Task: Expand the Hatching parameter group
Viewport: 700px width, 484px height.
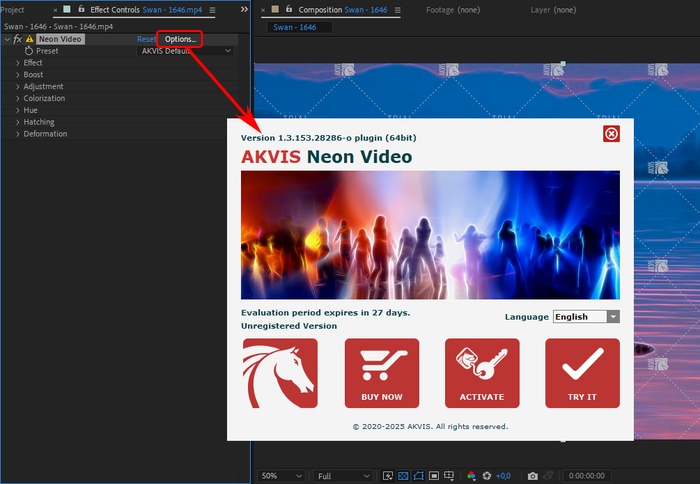Action: 18,122
